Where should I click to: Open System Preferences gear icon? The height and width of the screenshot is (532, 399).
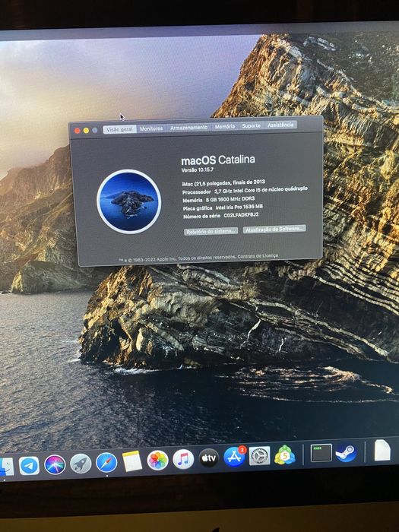pos(260,456)
